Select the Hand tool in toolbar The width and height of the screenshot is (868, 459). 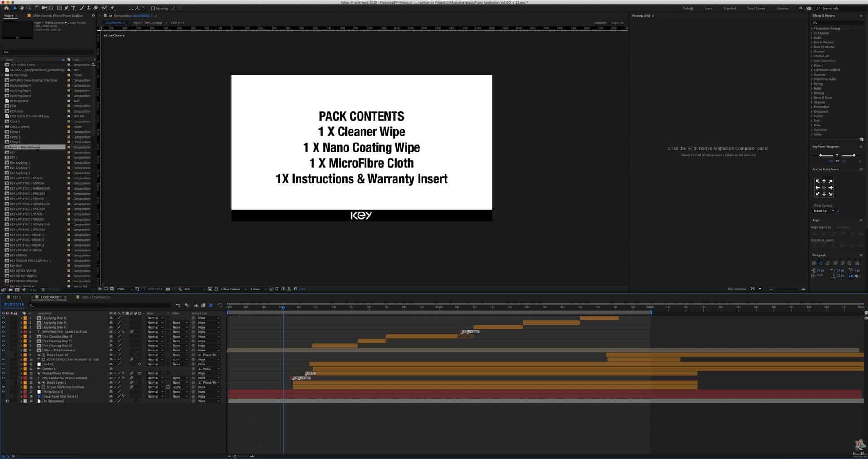point(22,8)
